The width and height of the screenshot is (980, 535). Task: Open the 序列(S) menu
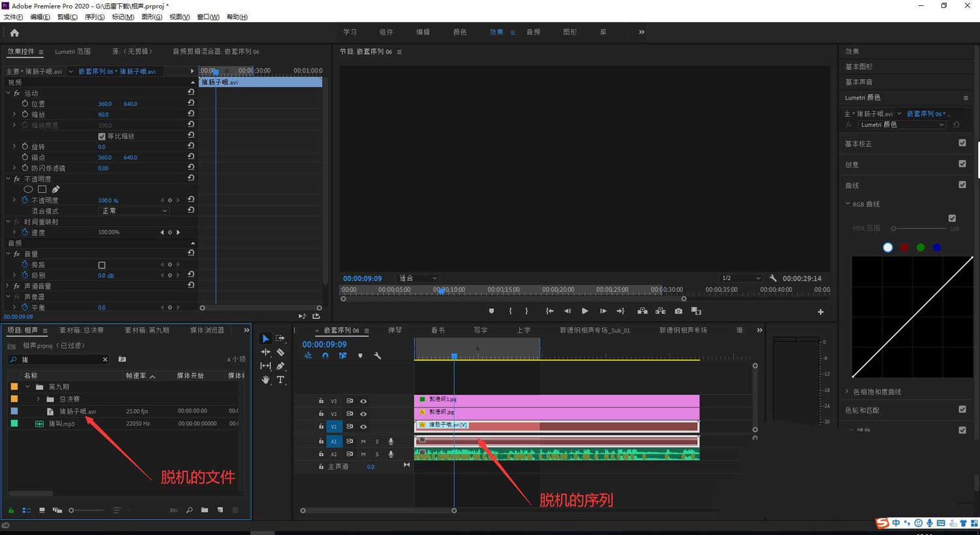pyautogui.click(x=94, y=17)
